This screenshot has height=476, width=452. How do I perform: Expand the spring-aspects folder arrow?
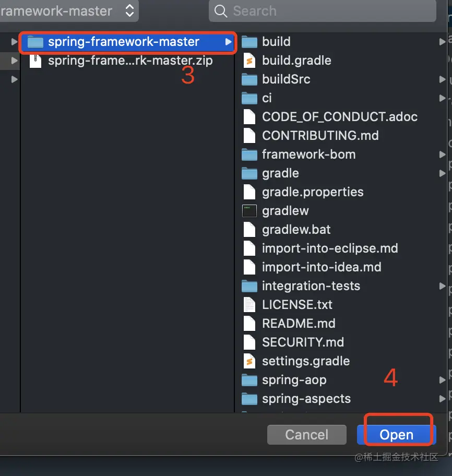coord(442,399)
